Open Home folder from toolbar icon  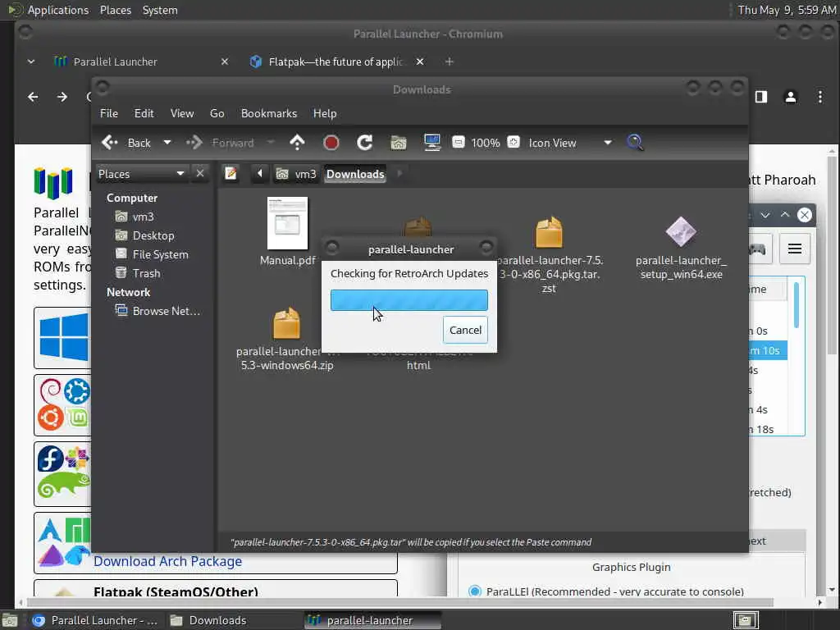(399, 143)
